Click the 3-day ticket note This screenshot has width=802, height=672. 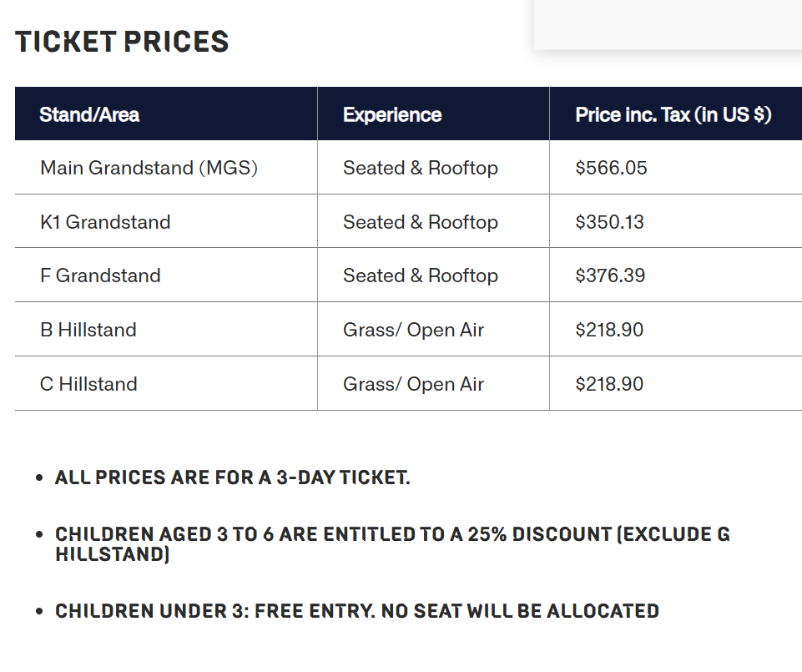pos(233,477)
